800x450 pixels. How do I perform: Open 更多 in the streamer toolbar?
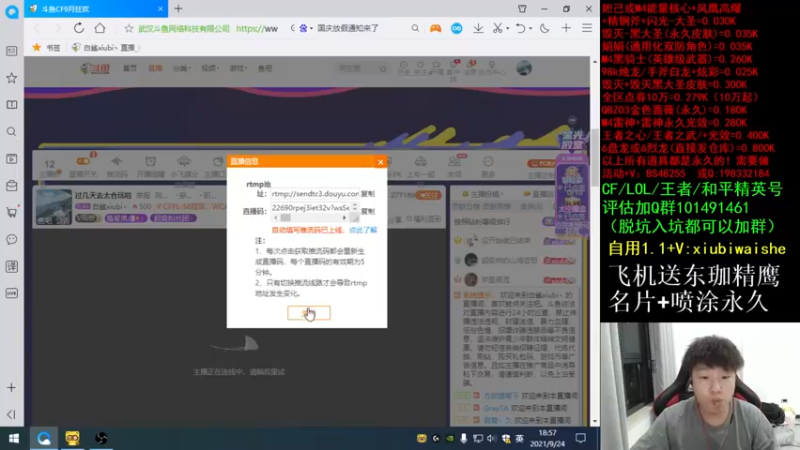click(x=488, y=166)
